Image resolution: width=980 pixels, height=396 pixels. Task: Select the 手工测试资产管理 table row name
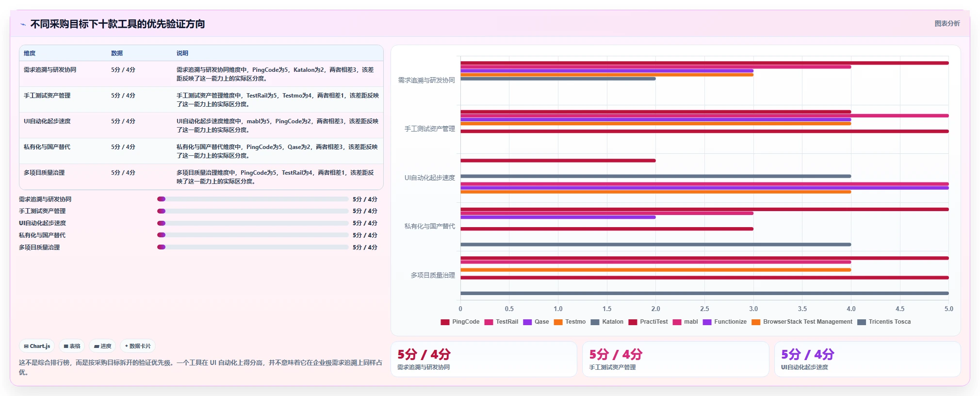[x=47, y=96]
